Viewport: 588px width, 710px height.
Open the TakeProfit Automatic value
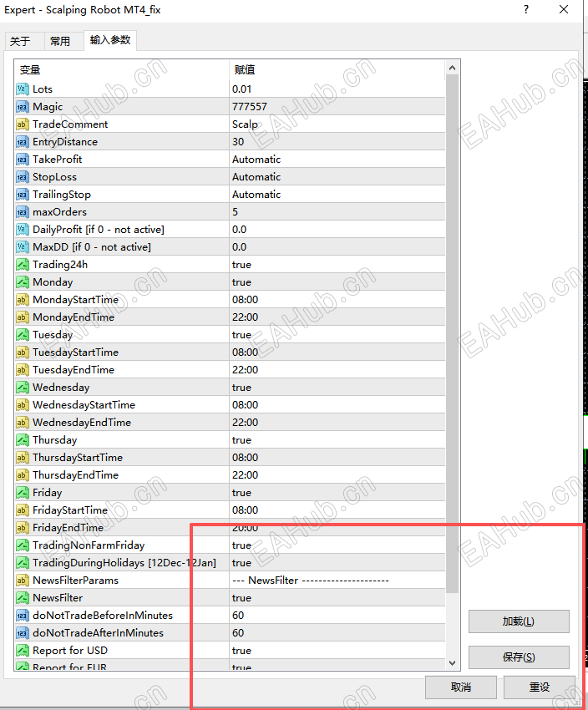pos(256,160)
